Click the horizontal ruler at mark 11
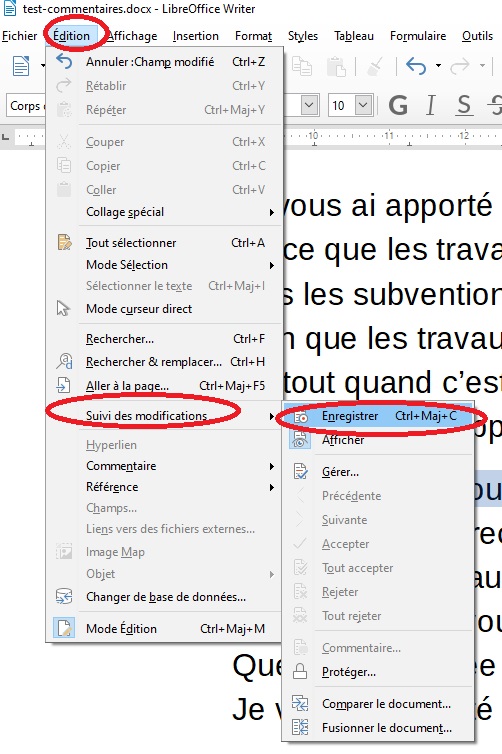 389,136
